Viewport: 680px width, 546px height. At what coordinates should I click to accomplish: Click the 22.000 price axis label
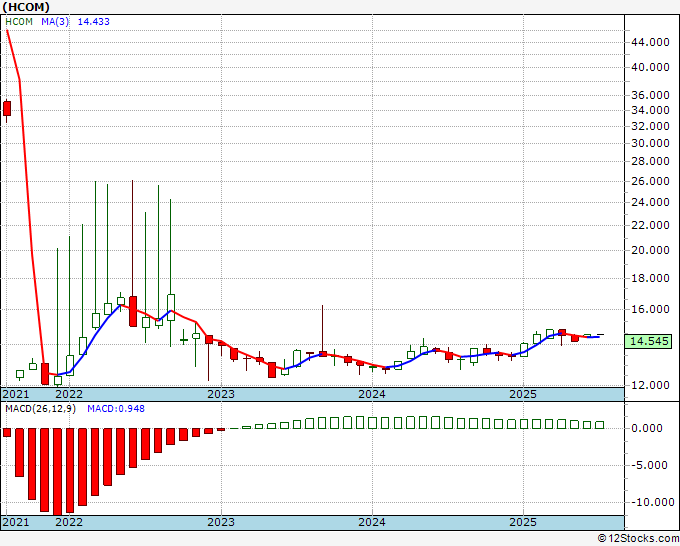(650, 225)
